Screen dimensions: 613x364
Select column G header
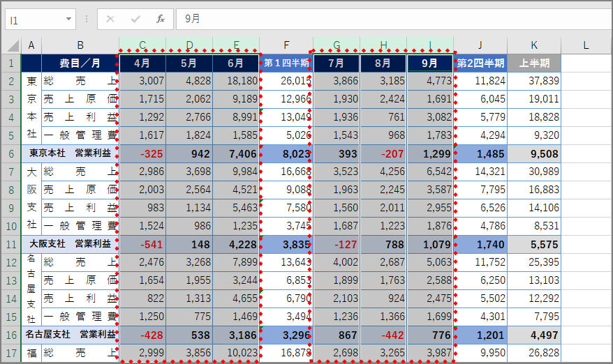coord(337,45)
